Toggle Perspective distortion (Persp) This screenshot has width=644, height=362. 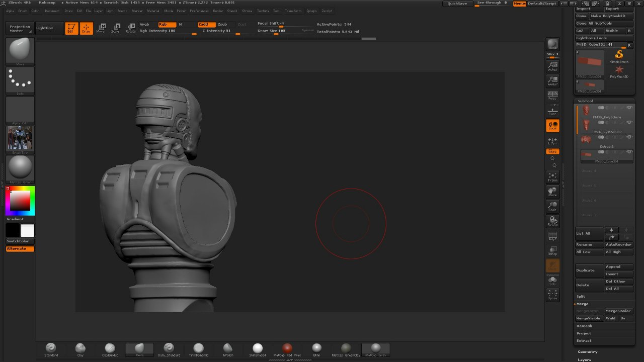click(552, 96)
